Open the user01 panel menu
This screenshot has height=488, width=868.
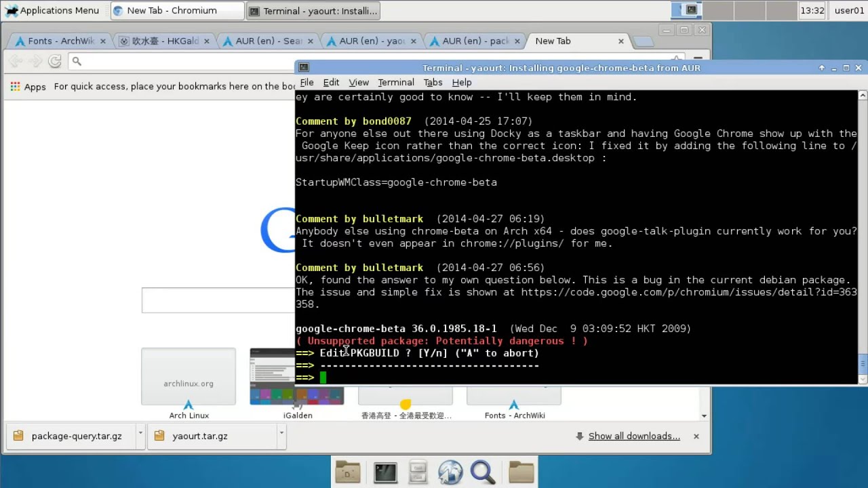point(849,10)
